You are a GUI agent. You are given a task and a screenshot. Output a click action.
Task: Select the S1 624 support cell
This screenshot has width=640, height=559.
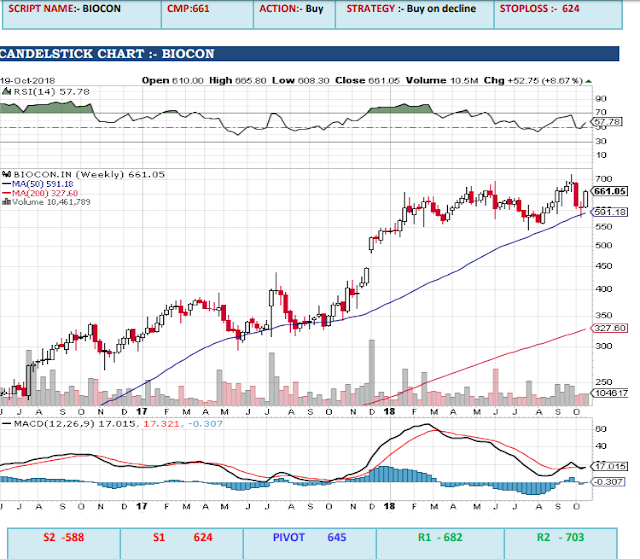[x=182, y=543]
